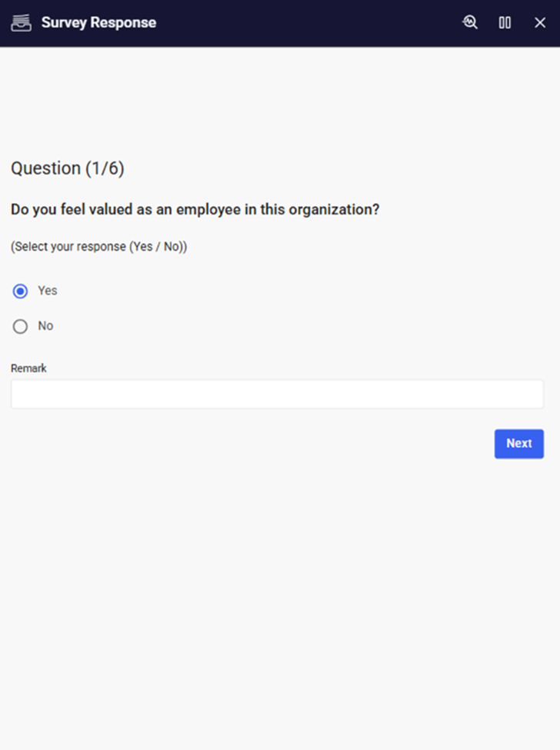Click the Next button
This screenshot has height=750, width=560.
(x=518, y=444)
